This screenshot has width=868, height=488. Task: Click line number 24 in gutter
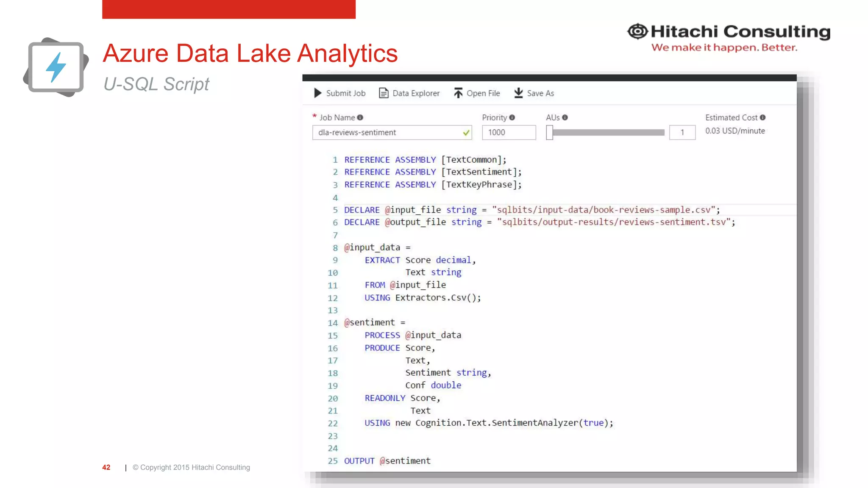[x=333, y=449]
